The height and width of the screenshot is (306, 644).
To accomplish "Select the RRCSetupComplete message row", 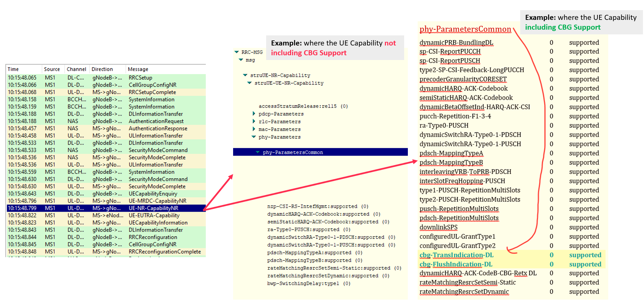I will (106, 92).
